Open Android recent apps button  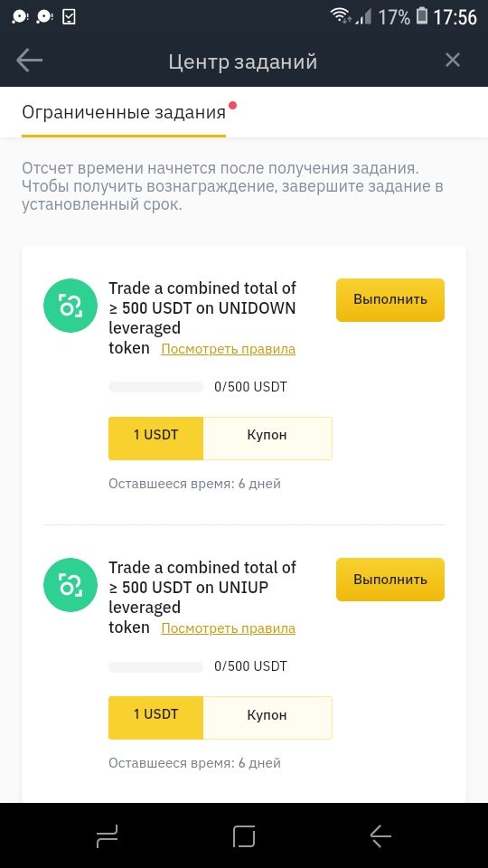(x=107, y=835)
